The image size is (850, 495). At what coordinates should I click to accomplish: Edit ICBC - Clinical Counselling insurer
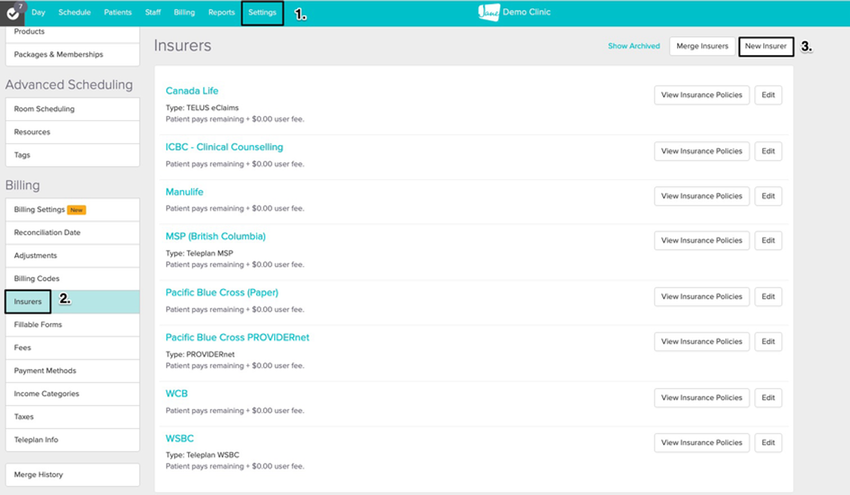(768, 151)
